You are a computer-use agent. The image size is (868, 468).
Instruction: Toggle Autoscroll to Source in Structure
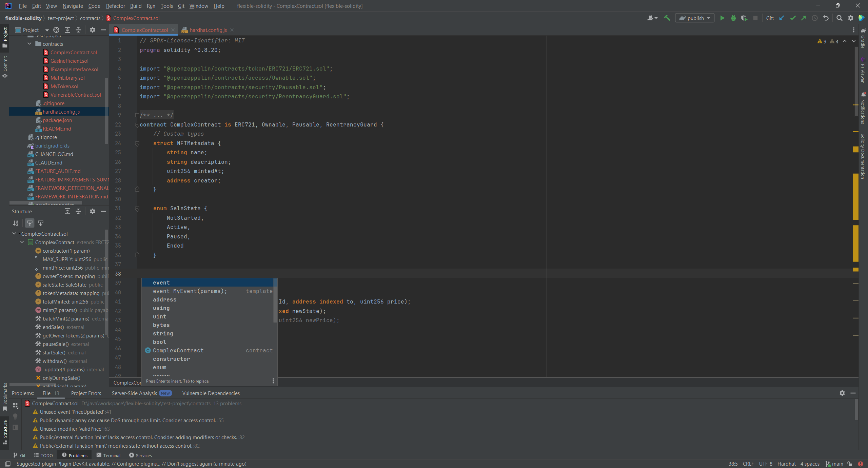click(30, 223)
